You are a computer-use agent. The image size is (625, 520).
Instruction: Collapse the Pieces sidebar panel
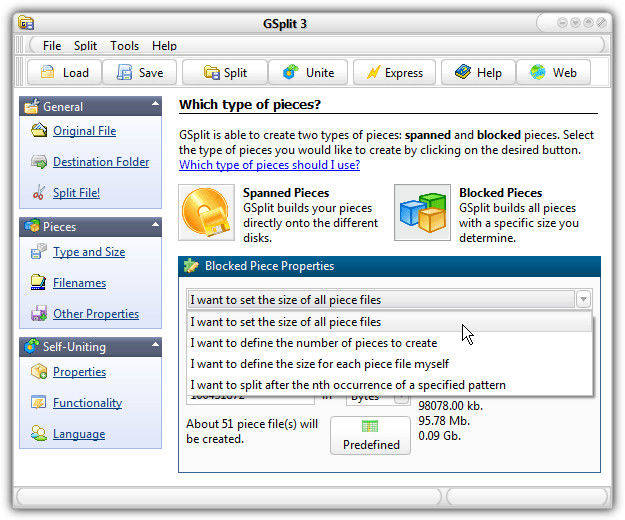click(155, 226)
